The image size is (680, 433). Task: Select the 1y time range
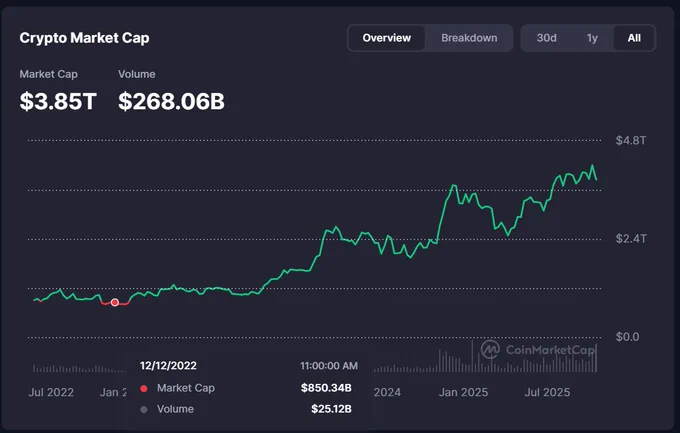[x=592, y=38]
